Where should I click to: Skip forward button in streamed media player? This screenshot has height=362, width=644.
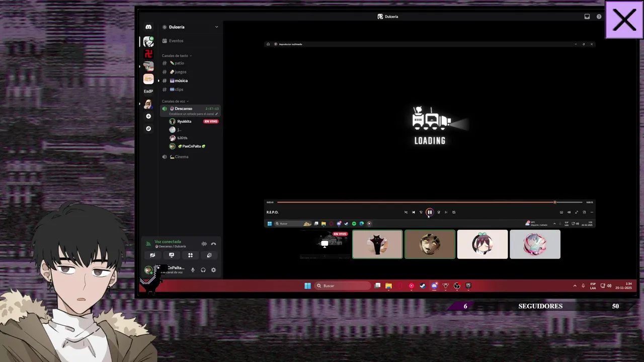click(x=438, y=212)
